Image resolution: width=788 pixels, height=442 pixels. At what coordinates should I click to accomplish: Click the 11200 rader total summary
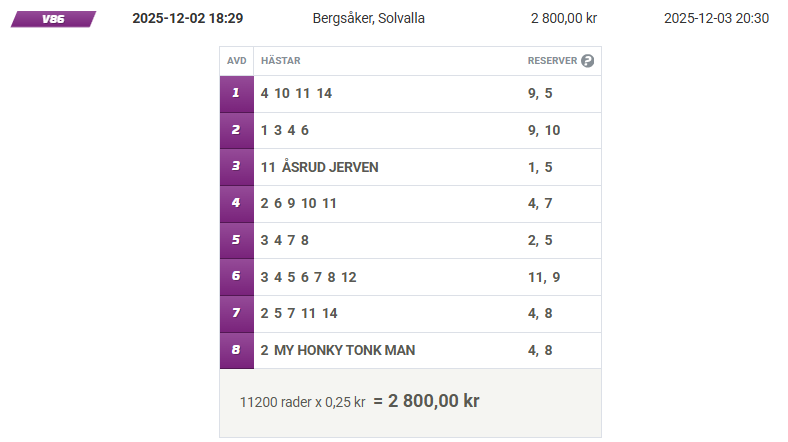pyautogui.click(x=360, y=402)
